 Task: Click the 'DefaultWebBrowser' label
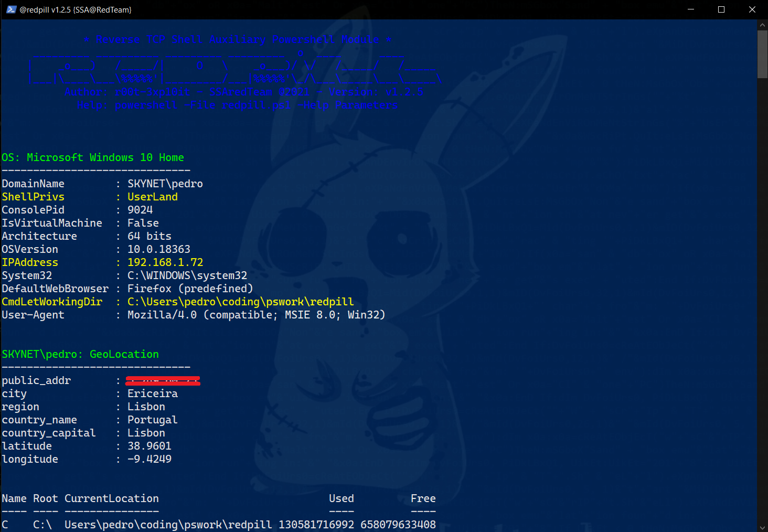pos(55,289)
